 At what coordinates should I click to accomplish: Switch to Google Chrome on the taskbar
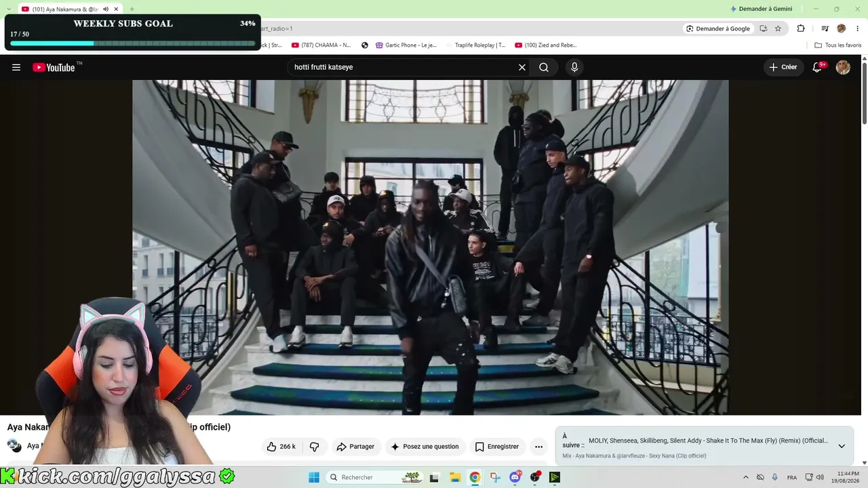click(x=475, y=477)
